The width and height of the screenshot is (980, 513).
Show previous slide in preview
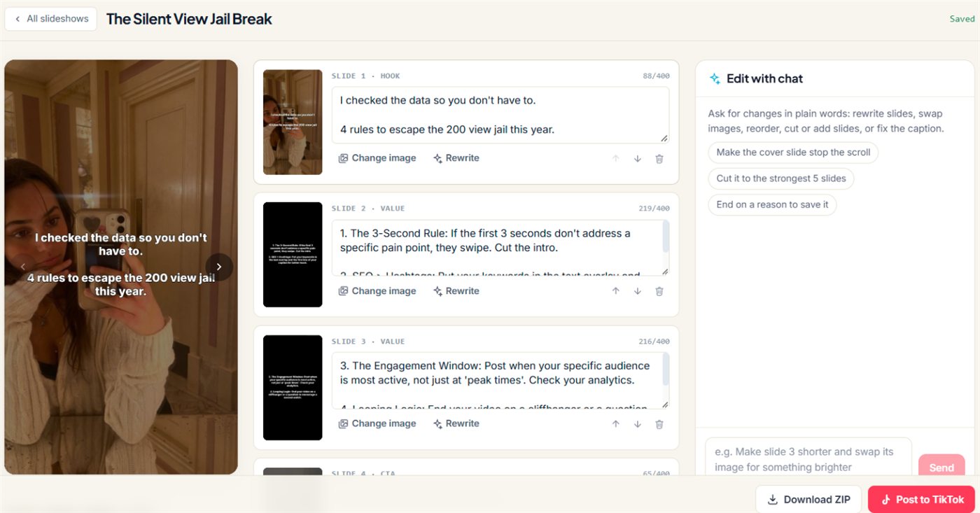click(x=22, y=267)
